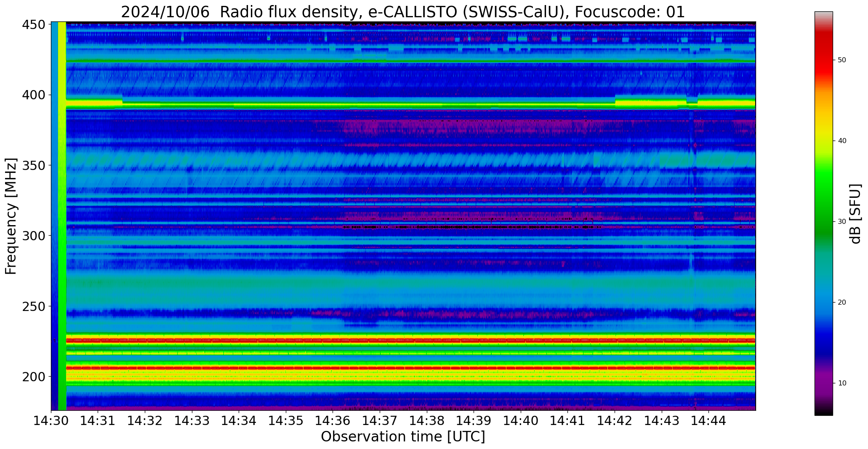The height and width of the screenshot is (449, 868).
Task: Click the 14:36 time tick label
Action: click(333, 420)
